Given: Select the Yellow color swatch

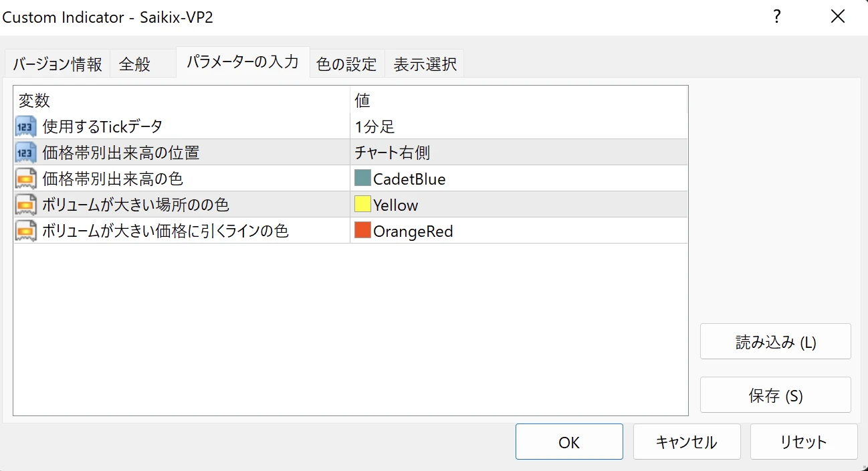Looking at the screenshot, I should tap(362, 205).
